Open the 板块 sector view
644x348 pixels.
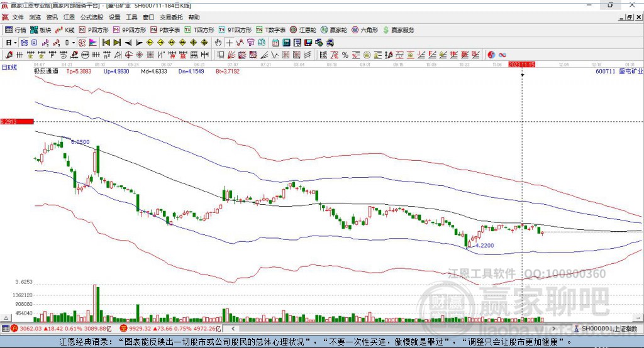tap(41, 30)
